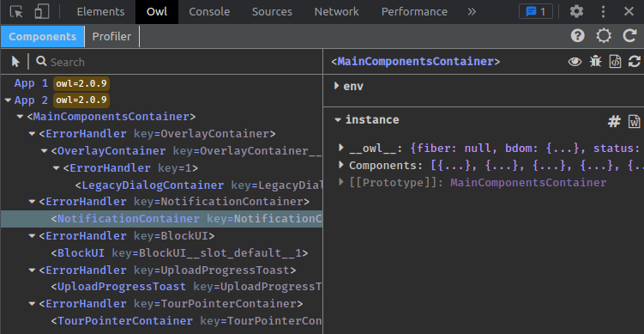Click the search magnifier icon
This screenshot has height=334, width=644.
41,61
